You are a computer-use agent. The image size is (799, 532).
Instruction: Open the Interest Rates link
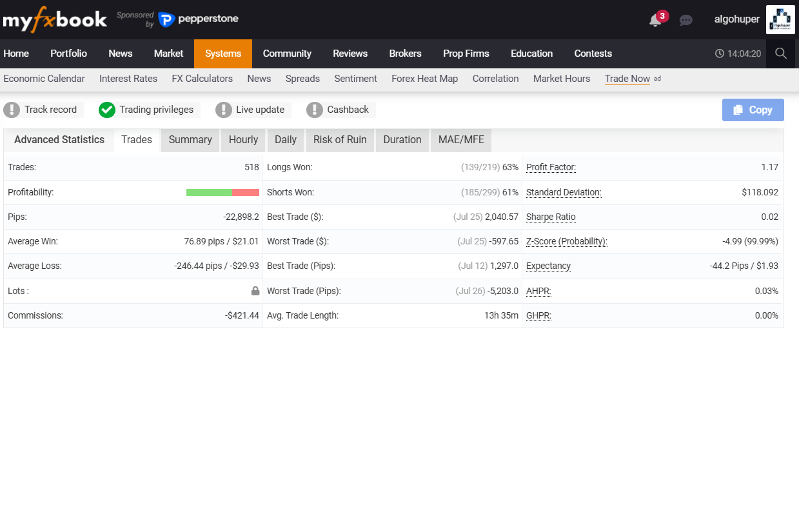(x=128, y=79)
